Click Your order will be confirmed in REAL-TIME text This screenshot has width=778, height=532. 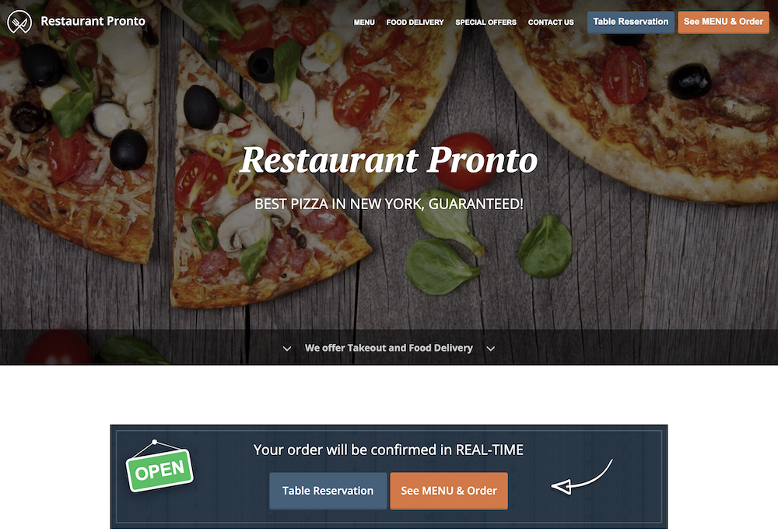388,450
